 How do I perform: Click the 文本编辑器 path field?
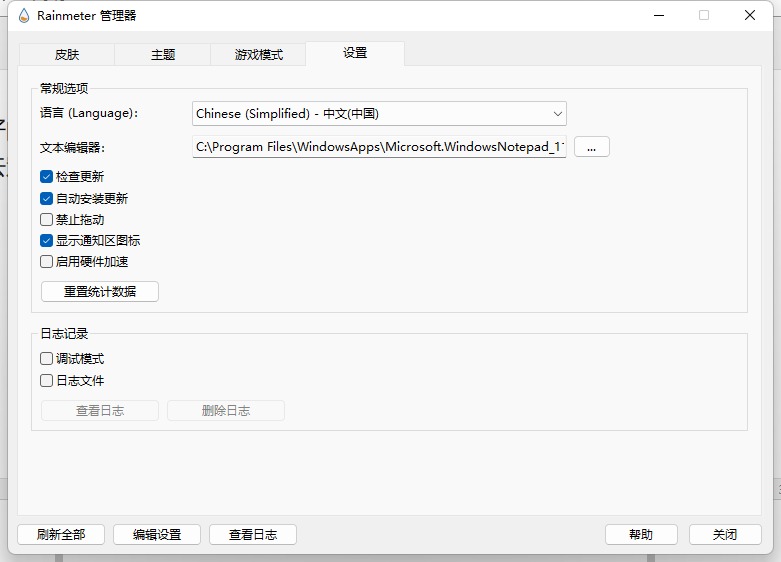point(379,147)
